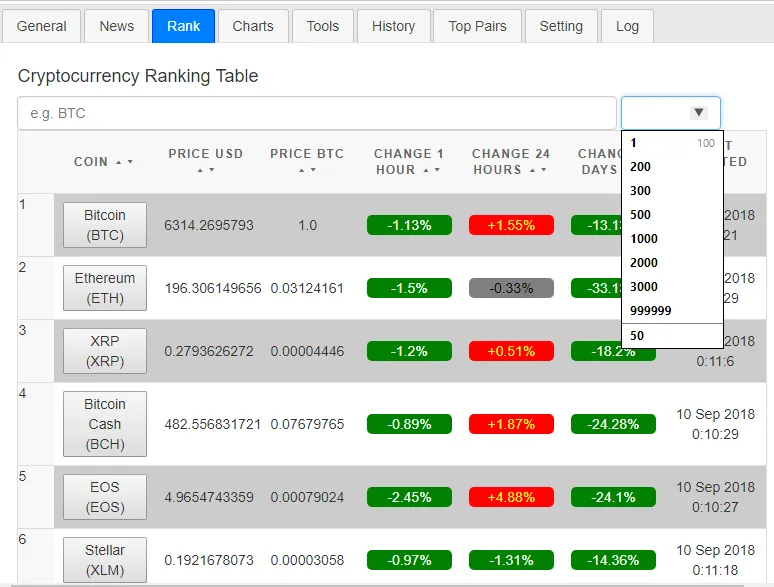
Task: Open the Charts tab
Action: pyautogui.click(x=253, y=26)
